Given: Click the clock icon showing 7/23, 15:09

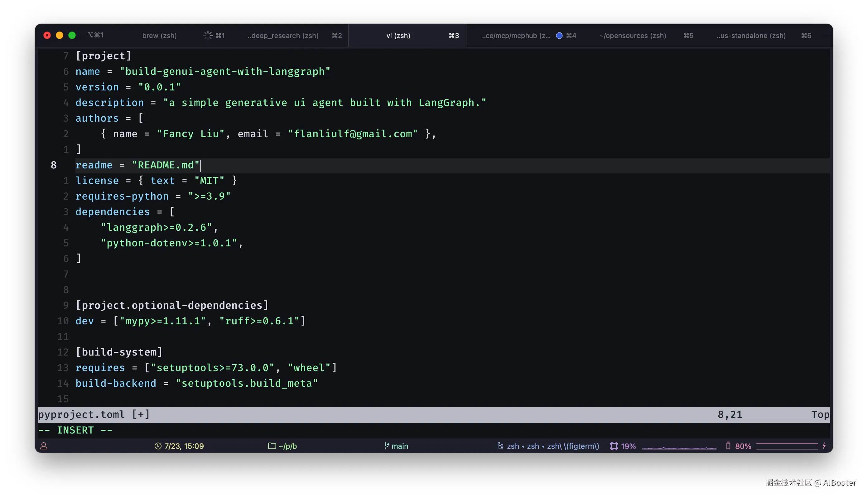Looking at the screenshot, I should 158,446.
